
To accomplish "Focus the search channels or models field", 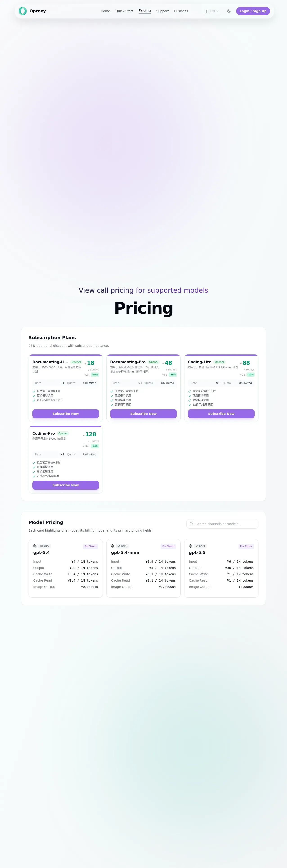I will [222, 524].
